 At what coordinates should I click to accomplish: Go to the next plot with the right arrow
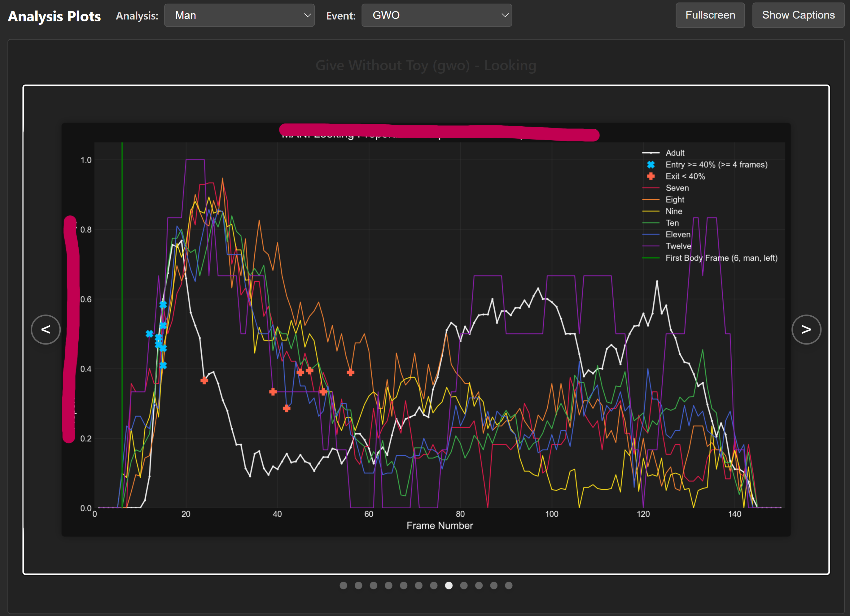tap(806, 330)
